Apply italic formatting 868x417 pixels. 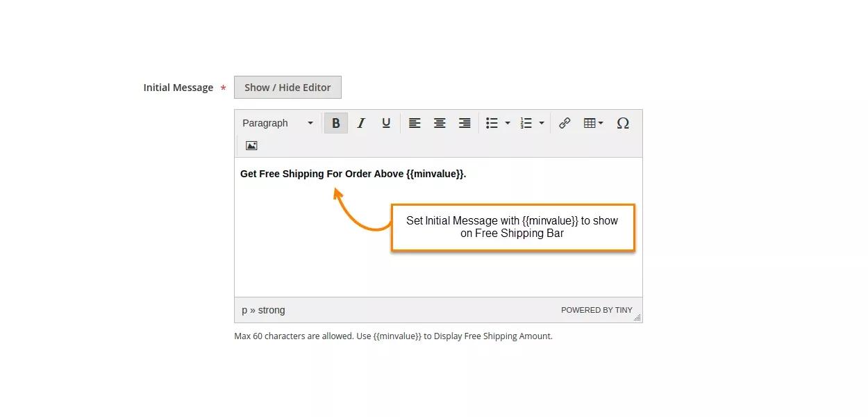[x=361, y=123]
